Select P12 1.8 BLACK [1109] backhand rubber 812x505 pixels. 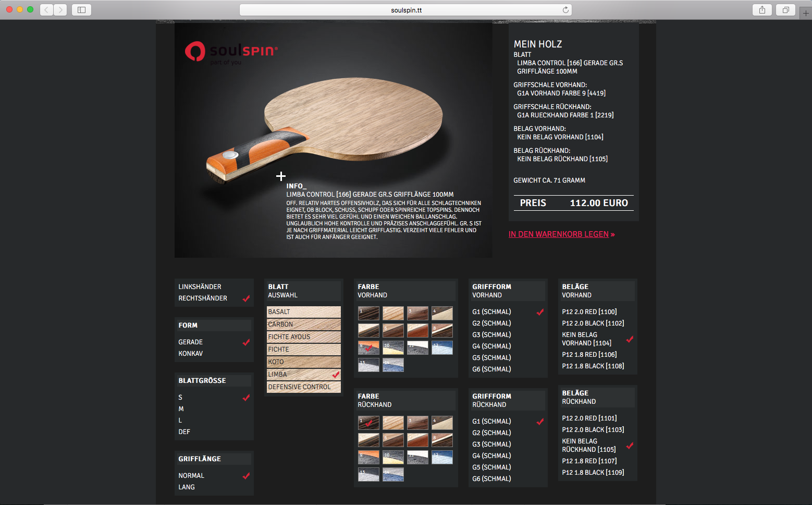coord(593,473)
